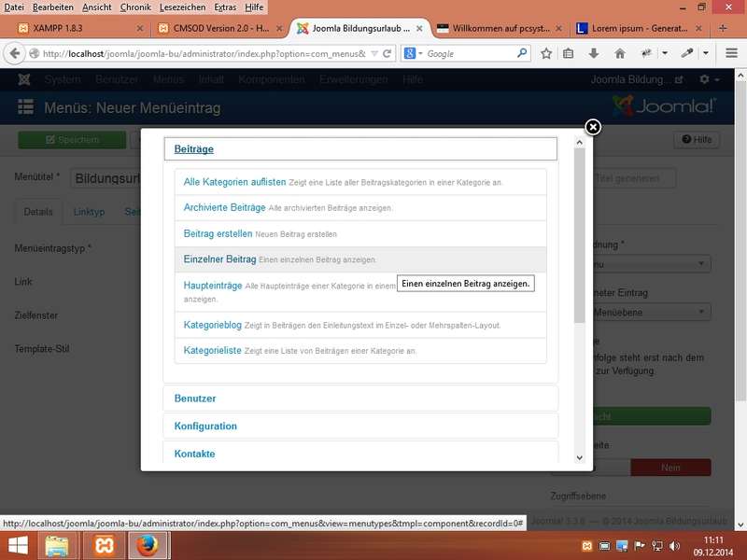
Task: Open the Windows Start button
Action: pyautogui.click(x=18, y=545)
